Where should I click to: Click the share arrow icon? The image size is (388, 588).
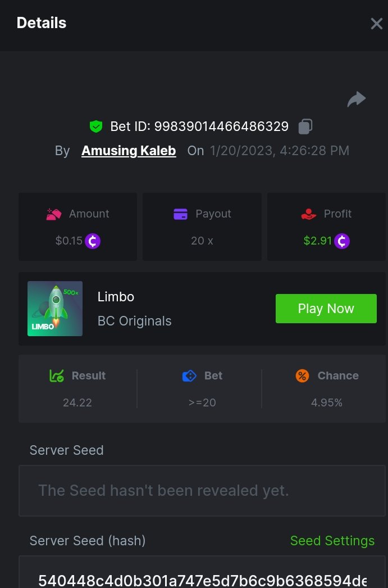[x=357, y=99]
